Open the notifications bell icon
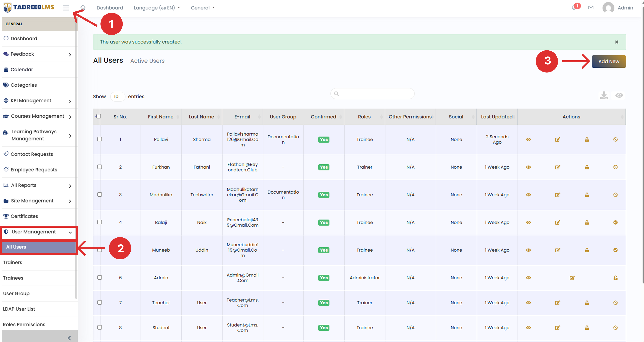This screenshot has width=644, height=342. point(574,7)
